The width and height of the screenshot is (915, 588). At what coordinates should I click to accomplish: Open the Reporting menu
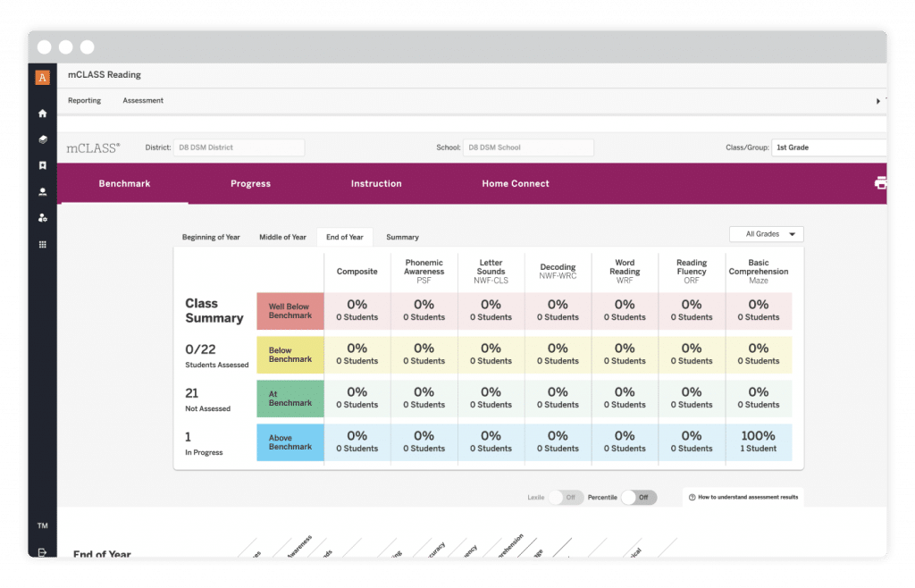point(84,100)
